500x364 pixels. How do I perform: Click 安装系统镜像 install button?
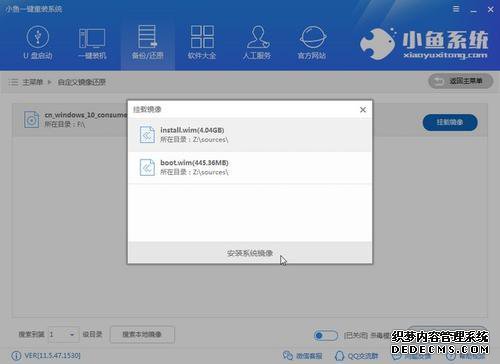(x=250, y=253)
